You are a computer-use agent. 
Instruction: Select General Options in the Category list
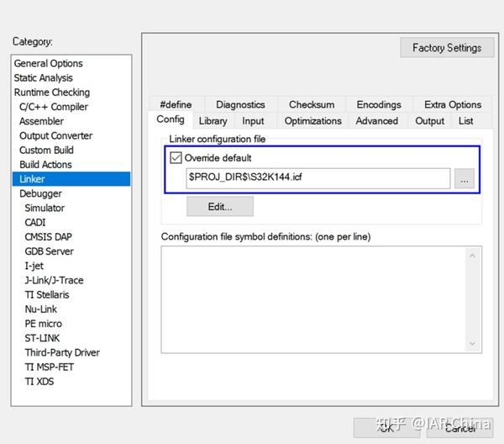(48, 63)
